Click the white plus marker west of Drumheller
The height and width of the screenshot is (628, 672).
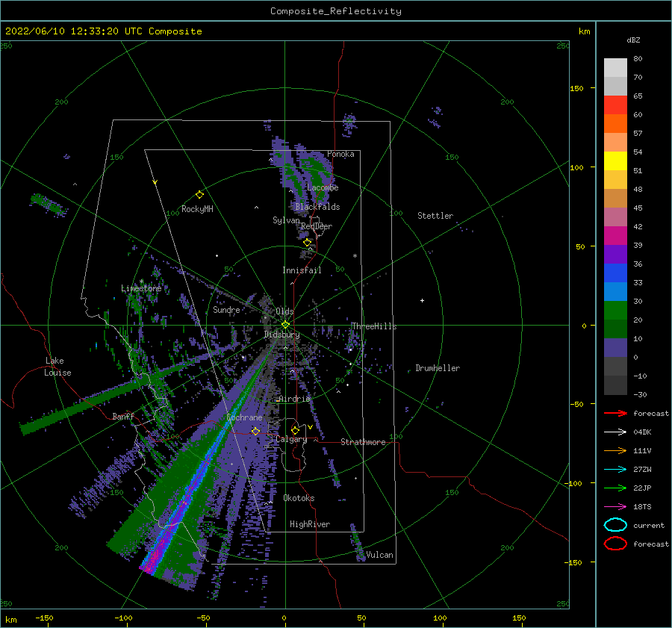pos(422,300)
